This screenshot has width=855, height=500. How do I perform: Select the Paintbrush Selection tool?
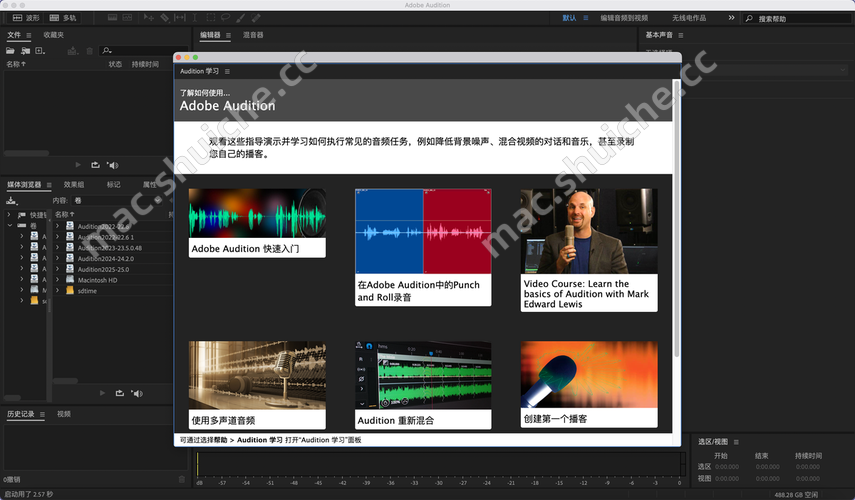[241, 18]
